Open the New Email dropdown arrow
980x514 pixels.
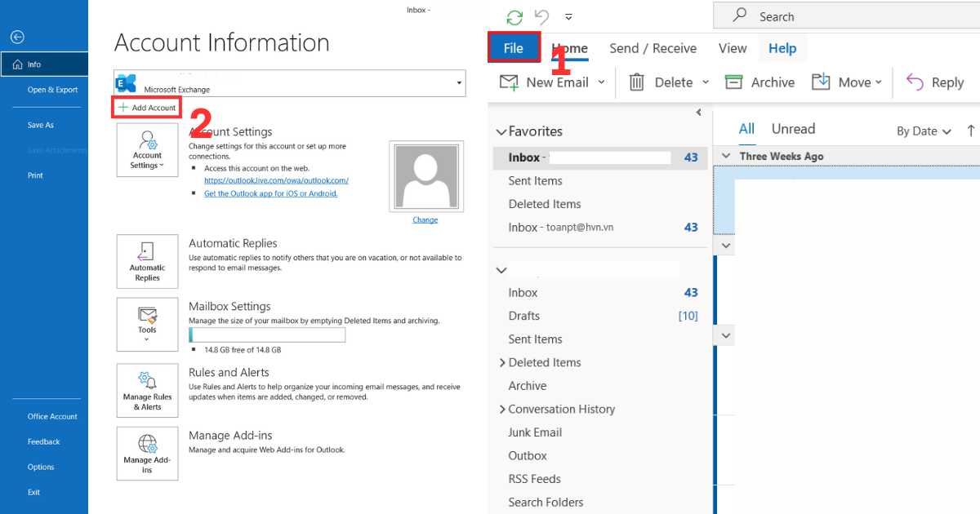point(602,82)
